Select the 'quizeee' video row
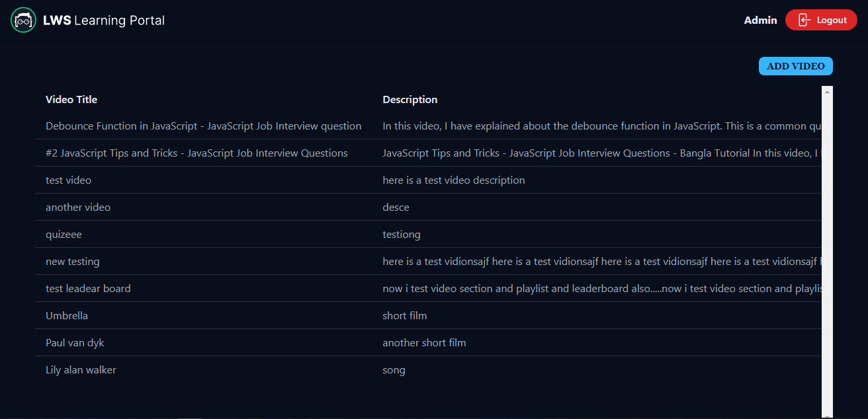This screenshot has height=419, width=868. tap(64, 235)
